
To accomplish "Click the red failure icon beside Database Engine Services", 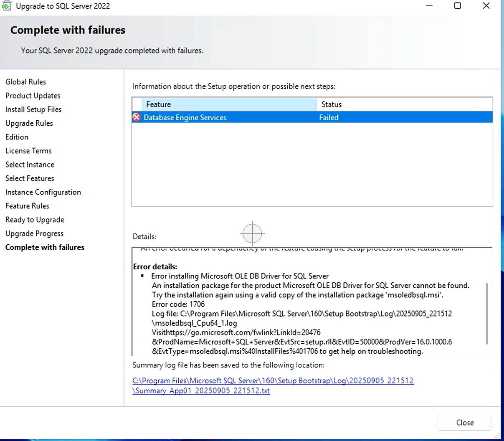I will [136, 117].
